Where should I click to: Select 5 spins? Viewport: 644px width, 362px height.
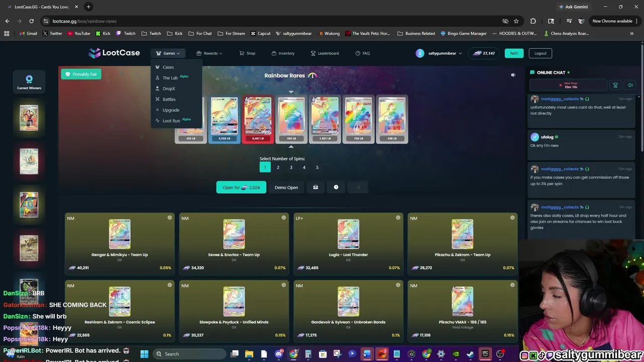(x=317, y=167)
